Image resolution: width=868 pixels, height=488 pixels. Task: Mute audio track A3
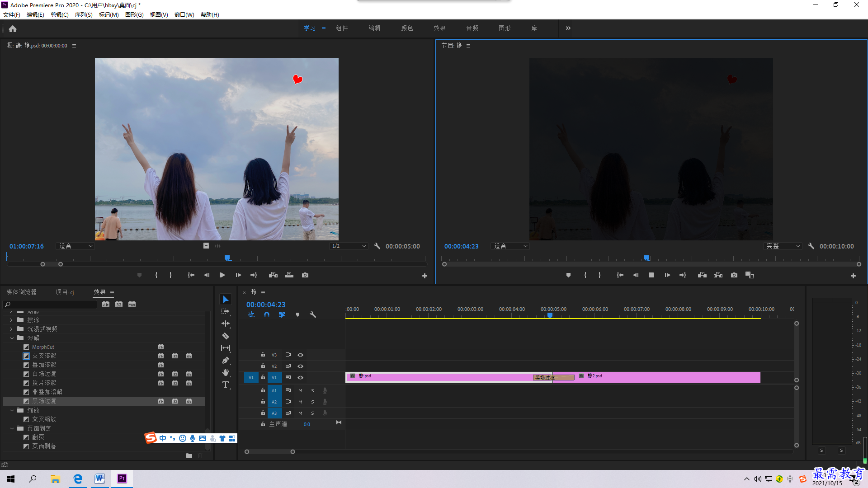coord(300,413)
